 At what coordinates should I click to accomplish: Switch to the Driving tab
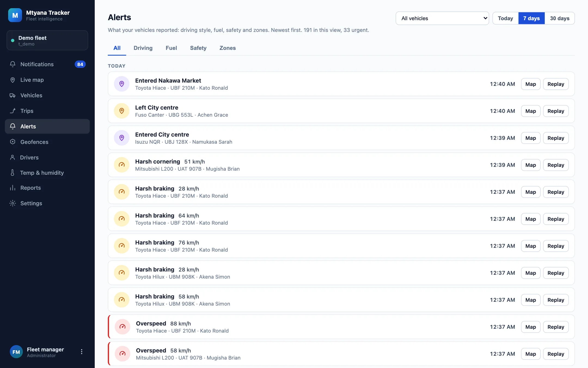point(143,48)
